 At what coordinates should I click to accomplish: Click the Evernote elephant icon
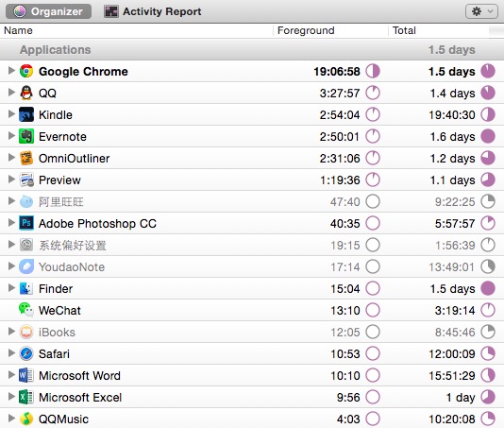[x=26, y=136]
